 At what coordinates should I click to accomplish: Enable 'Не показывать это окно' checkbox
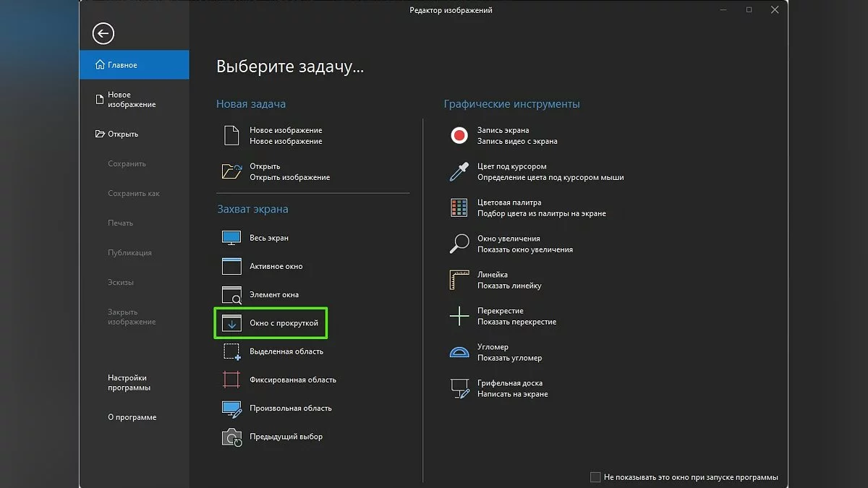coord(595,477)
